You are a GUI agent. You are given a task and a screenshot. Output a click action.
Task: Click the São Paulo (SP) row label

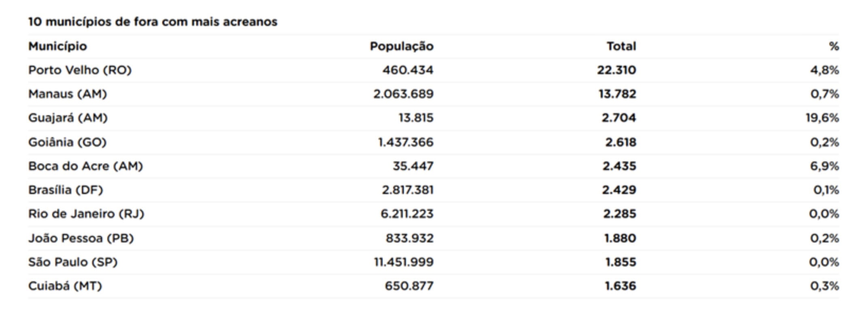pyautogui.click(x=73, y=262)
